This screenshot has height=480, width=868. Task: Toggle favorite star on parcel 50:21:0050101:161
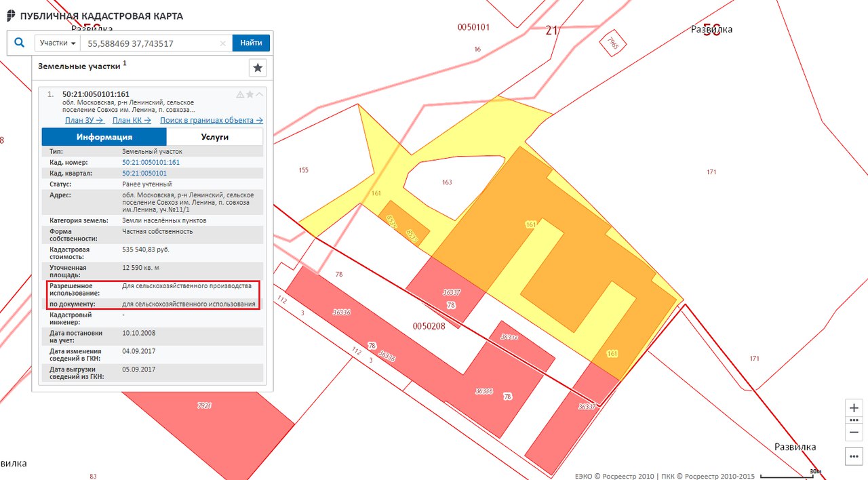(x=250, y=94)
